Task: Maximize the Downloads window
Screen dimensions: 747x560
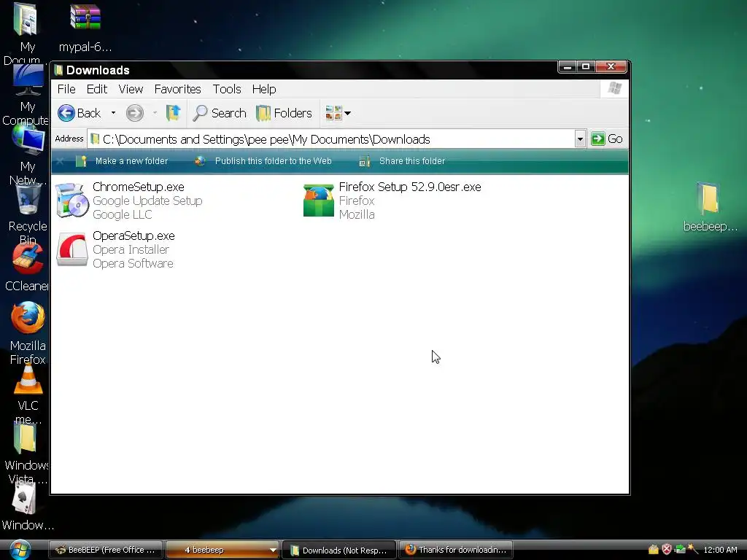Action: click(x=586, y=66)
